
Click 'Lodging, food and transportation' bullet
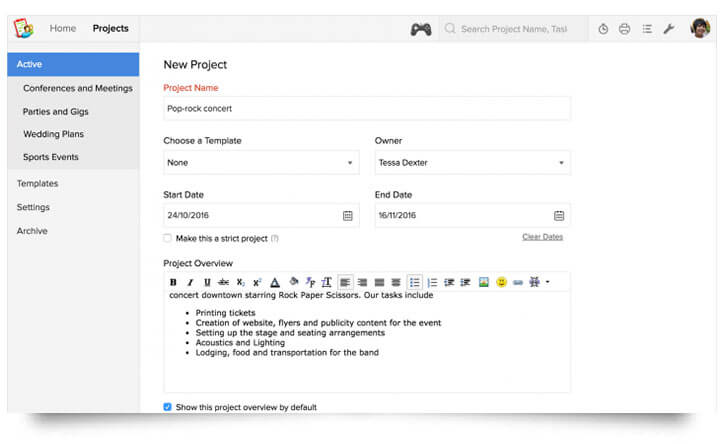(287, 352)
